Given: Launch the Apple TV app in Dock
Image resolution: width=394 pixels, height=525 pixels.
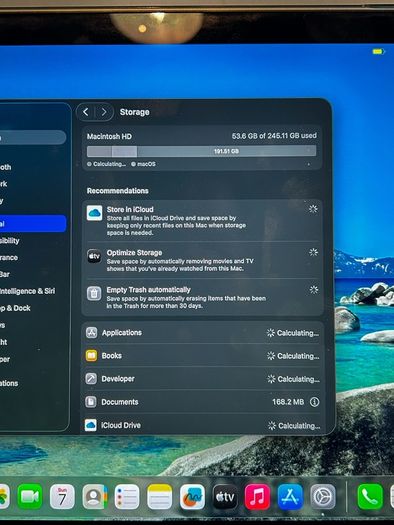Looking at the screenshot, I should [x=225, y=497].
